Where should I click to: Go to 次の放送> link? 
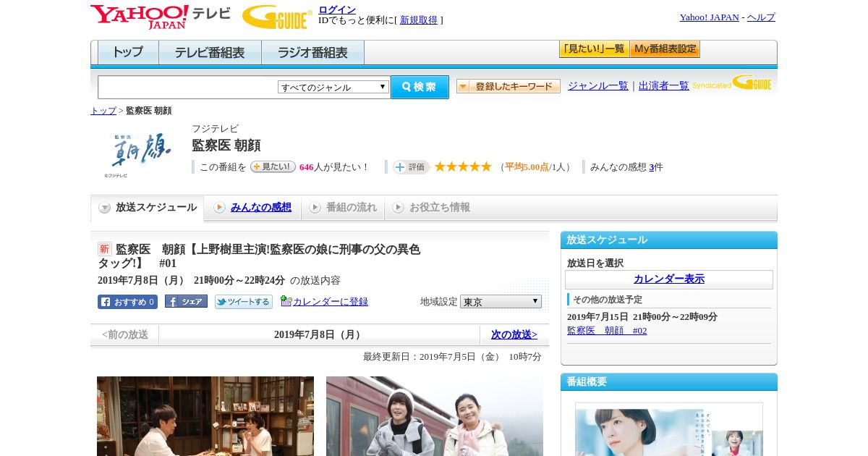click(x=514, y=334)
